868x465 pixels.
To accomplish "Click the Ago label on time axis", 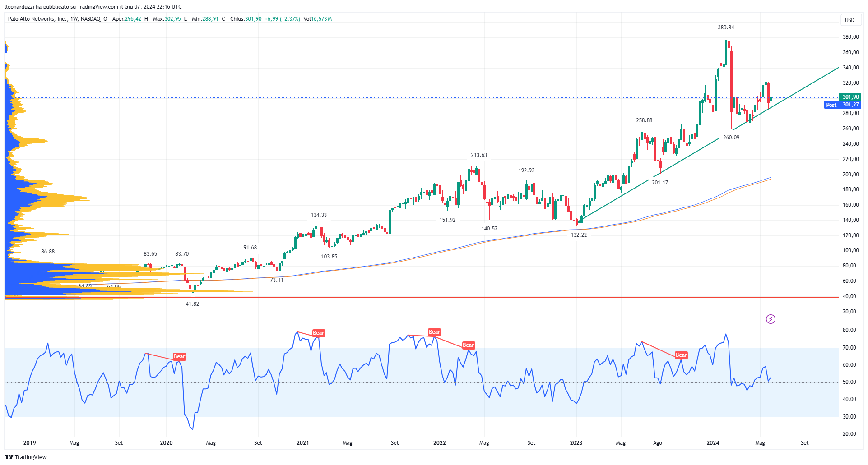I will (658, 443).
